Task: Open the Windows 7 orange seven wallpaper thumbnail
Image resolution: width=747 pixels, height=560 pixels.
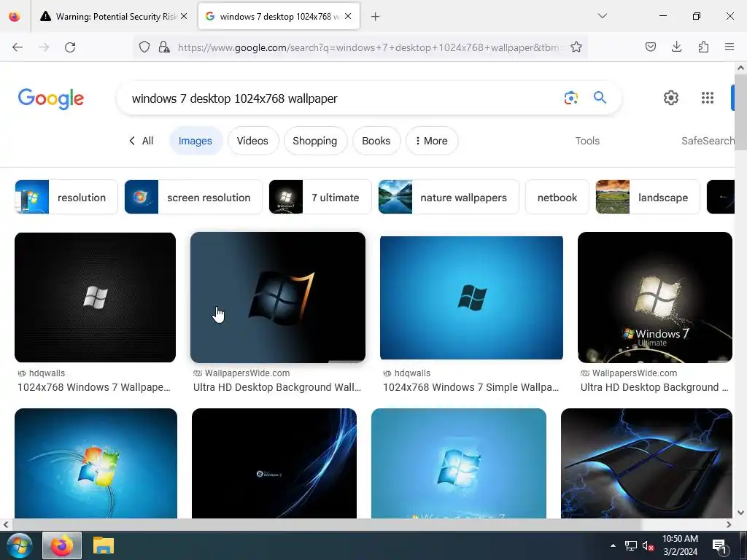Action: [278, 297]
